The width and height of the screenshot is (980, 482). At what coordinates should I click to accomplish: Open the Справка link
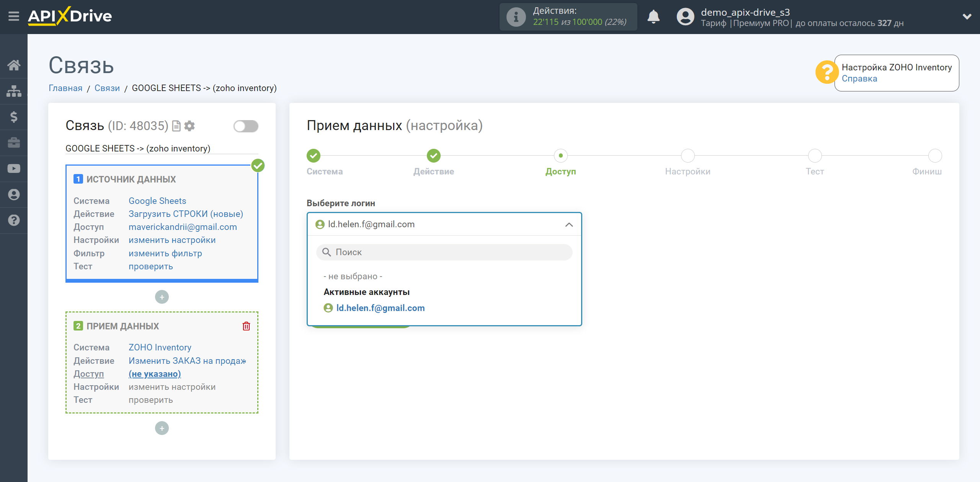click(x=859, y=79)
